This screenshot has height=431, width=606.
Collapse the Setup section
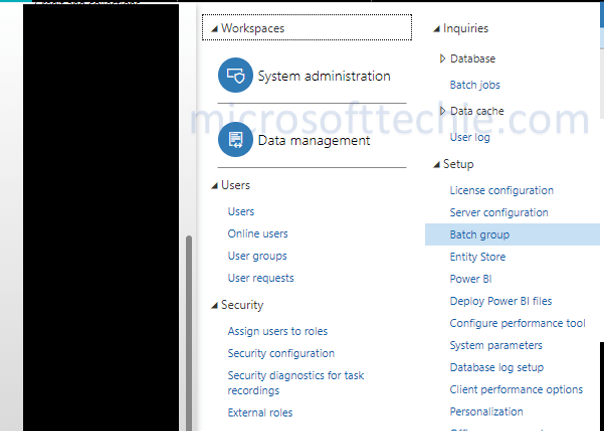[x=436, y=164]
